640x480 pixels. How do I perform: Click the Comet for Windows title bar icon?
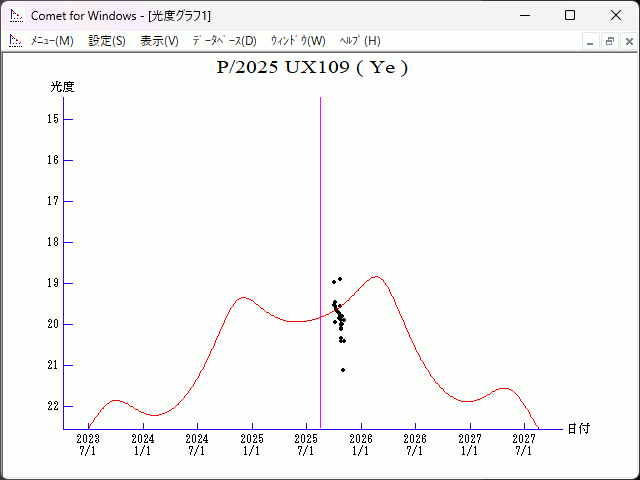(15, 15)
